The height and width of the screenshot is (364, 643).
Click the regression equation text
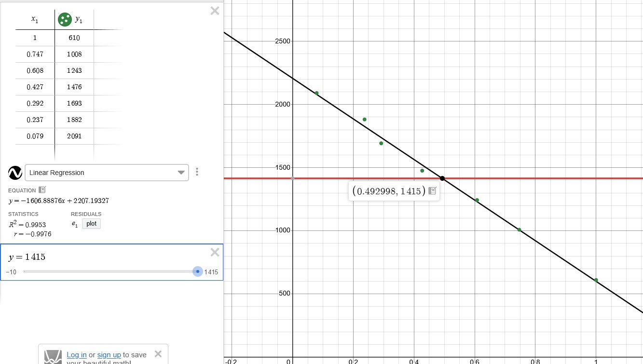58,201
